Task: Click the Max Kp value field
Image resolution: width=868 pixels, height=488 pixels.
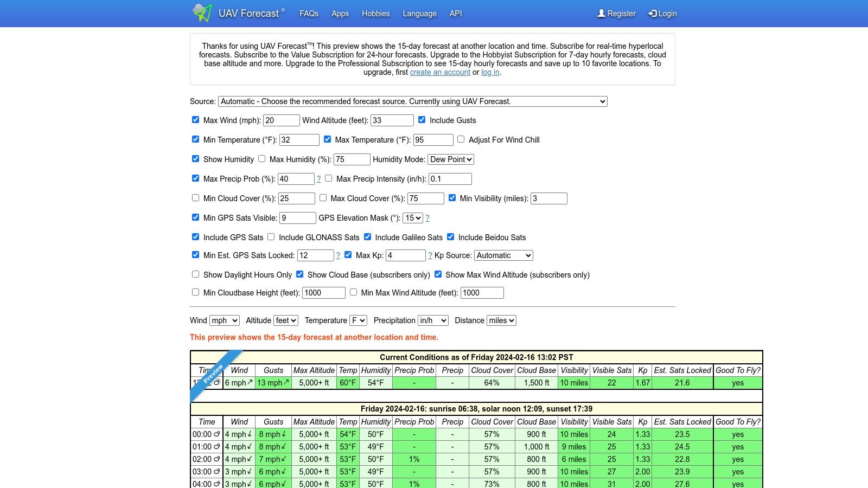Action: pos(406,255)
